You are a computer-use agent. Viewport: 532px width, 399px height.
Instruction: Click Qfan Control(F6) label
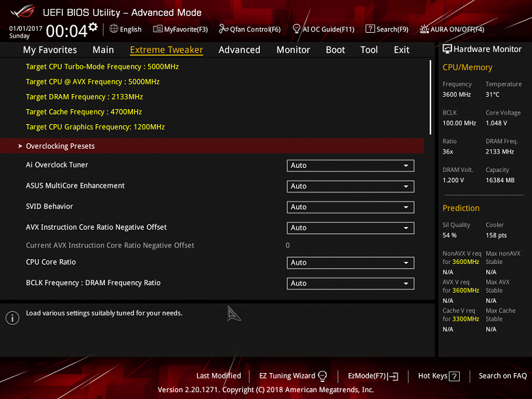pos(255,29)
